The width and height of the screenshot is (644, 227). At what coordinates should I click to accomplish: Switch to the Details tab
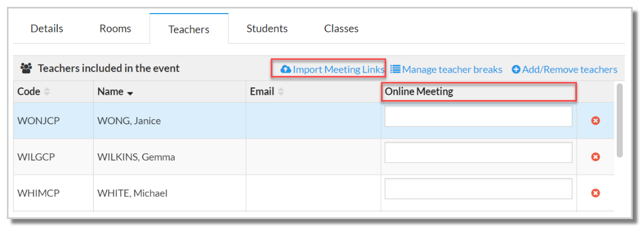(47, 28)
